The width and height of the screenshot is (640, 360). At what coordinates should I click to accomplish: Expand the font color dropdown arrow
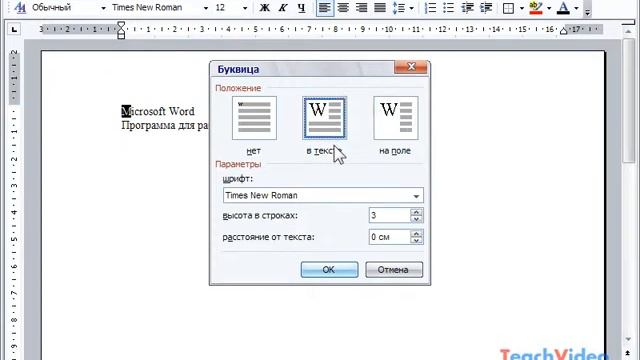pos(576,8)
